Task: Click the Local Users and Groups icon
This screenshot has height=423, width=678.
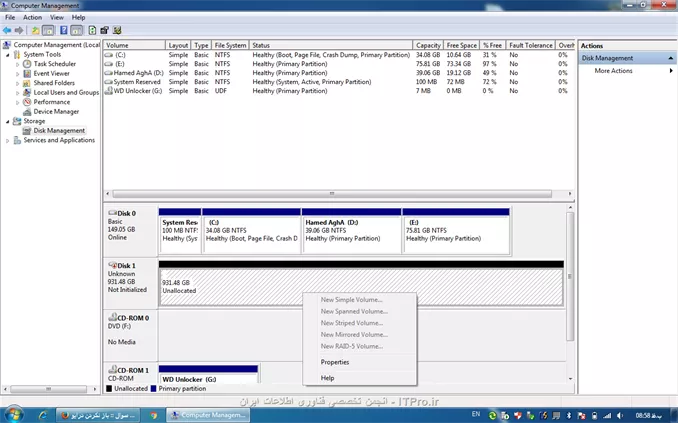Action: [x=27, y=93]
